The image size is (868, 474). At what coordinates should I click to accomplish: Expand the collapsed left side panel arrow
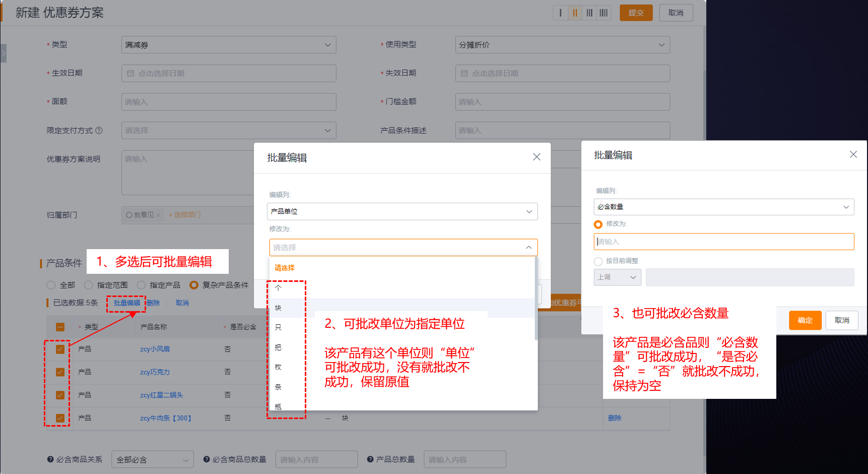click(3, 53)
